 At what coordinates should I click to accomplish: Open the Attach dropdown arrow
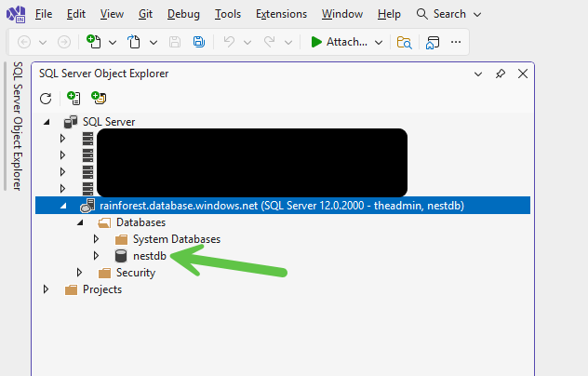[x=379, y=43]
